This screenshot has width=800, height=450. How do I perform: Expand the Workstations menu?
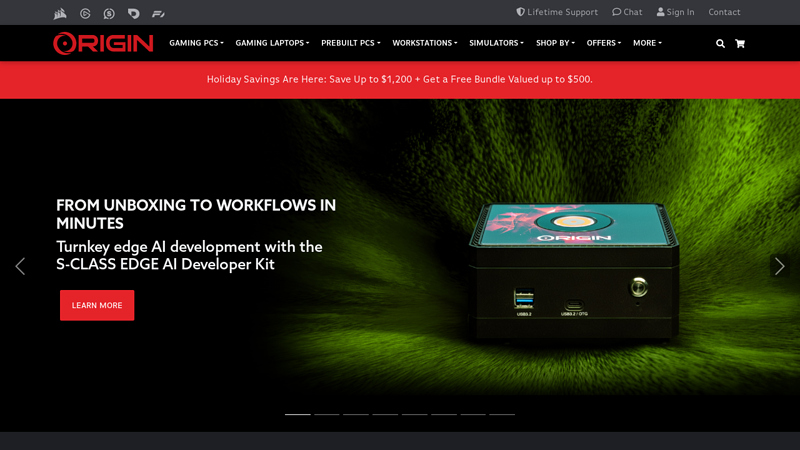point(424,43)
